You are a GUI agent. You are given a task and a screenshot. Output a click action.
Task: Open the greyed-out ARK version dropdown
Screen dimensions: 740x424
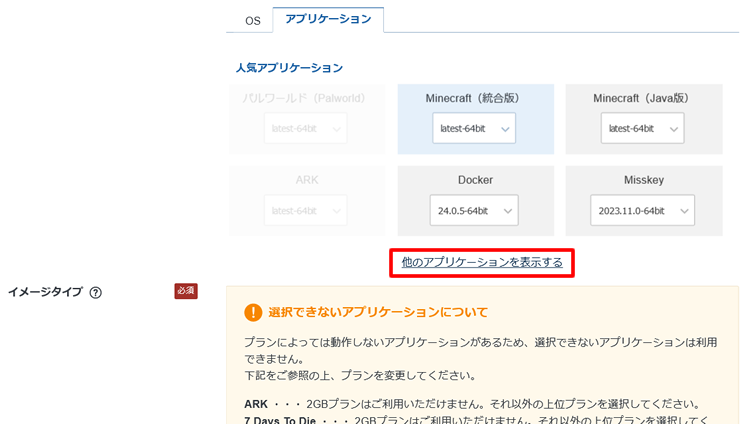coord(306,210)
